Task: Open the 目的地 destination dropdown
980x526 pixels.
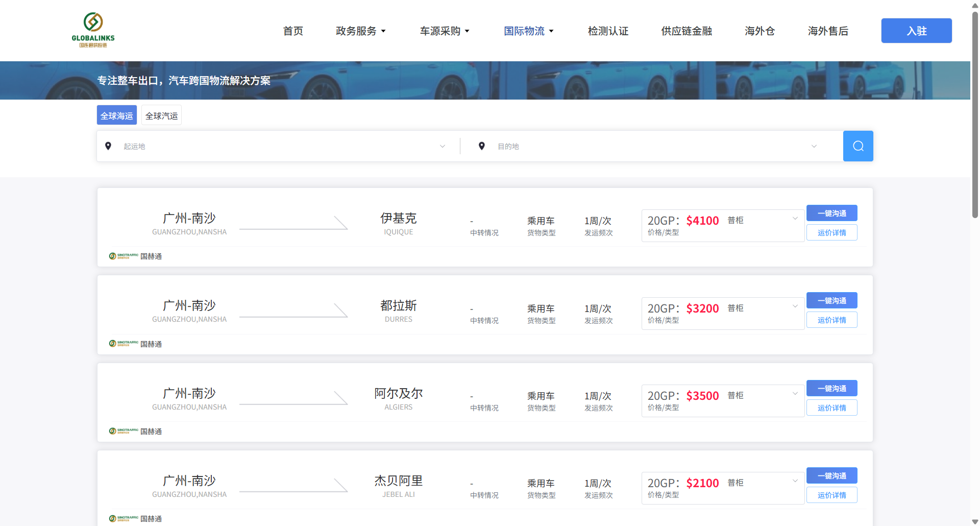Action: click(653, 147)
